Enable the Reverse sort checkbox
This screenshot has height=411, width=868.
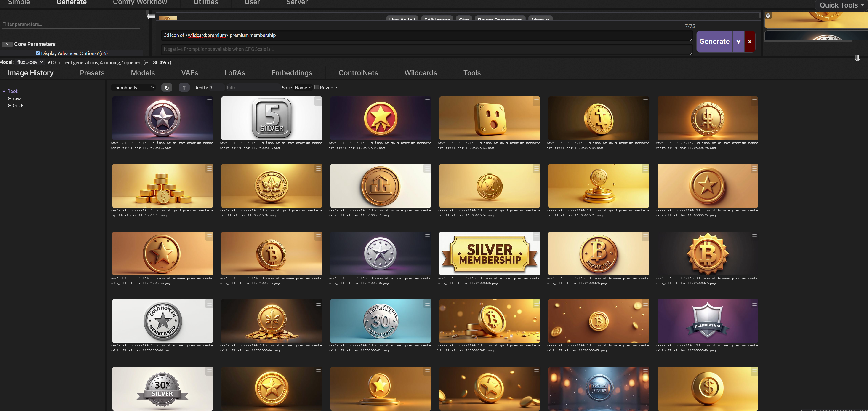317,87
